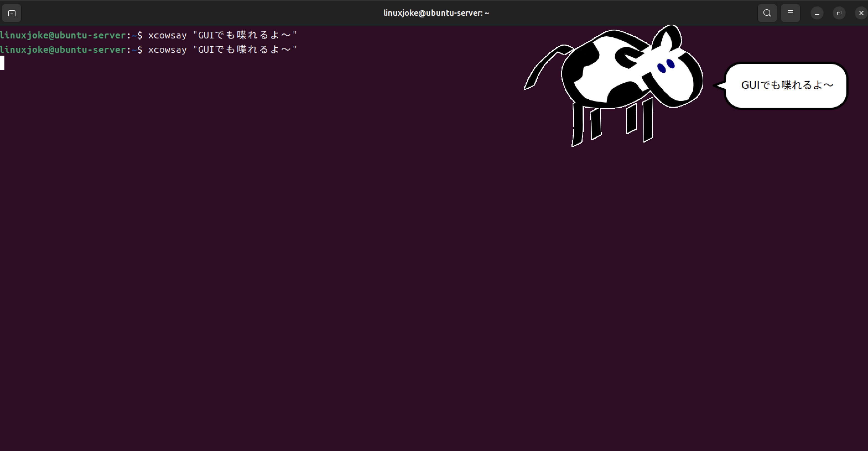This screenshot has height=451, width=868.
Task: Click the search icon in the header bar
Action: [x=767, y=13]
